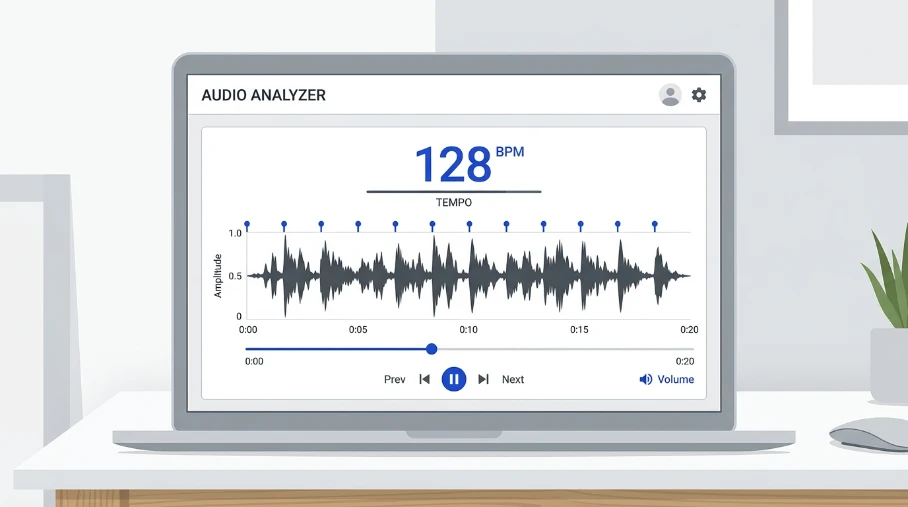Image resolution: width=908 pixels, height=507 pixels.
Task: Open the user profile avatar icon
Action: [670, 95]
